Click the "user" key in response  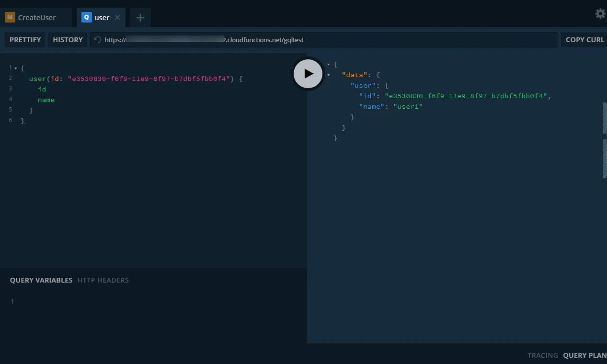(x=363, y=85)
